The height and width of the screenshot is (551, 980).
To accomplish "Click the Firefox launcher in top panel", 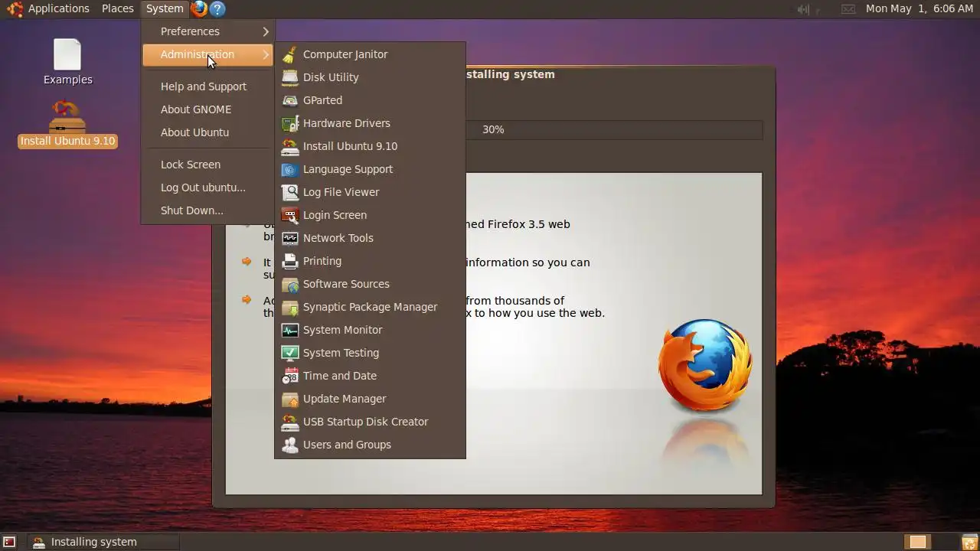I will click(x=199, y=9).
